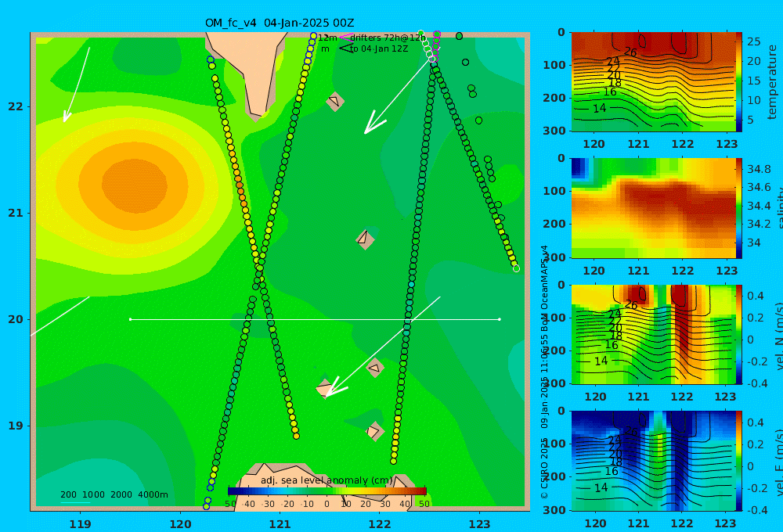Screen dimensions: 783x532
Task: Click the title 'OM_fc_v4 04-Jan-2025 00Z'
Action: (x=280, y=23)
